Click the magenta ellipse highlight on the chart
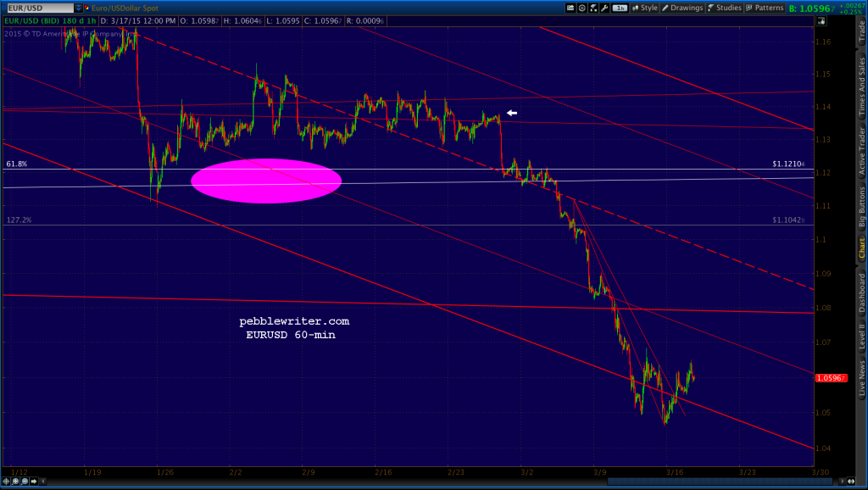Screen dimensions: 868x490 266,181
